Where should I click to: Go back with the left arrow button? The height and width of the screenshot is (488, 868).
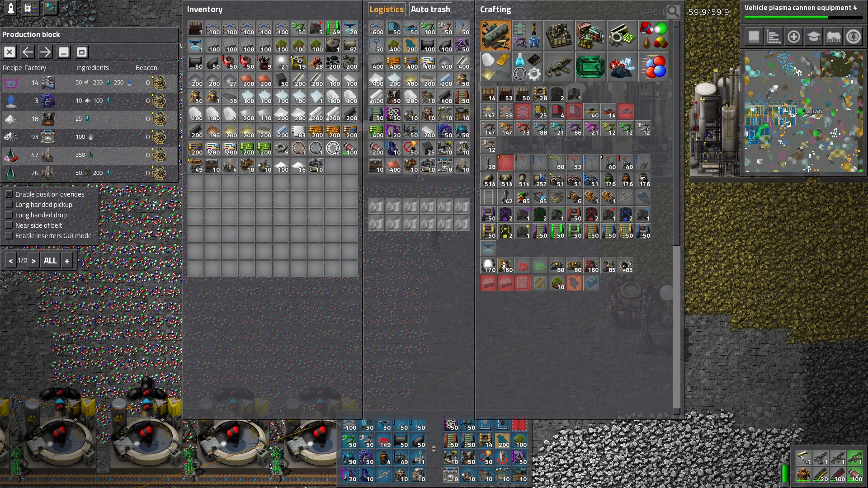tap(28, 52)
